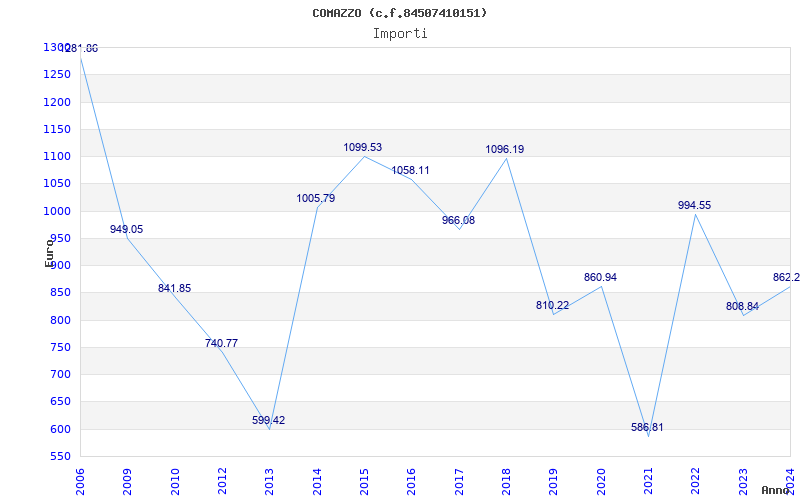Click the 2019 x-axis year label

click(554, 482)
